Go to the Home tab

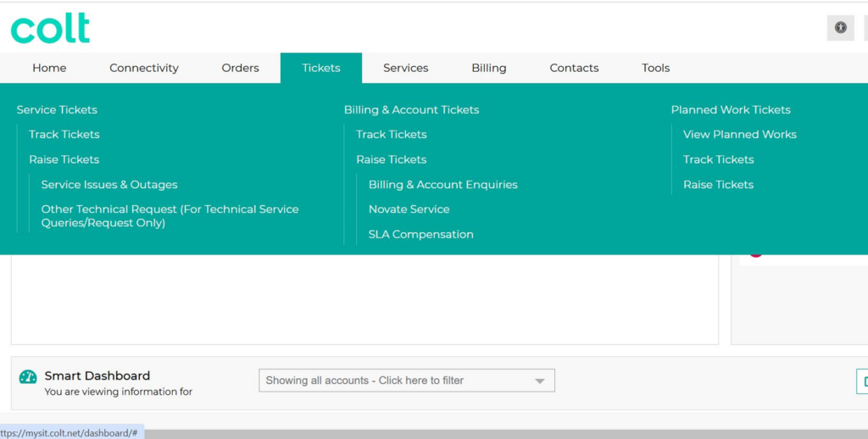tap(49, 68)
